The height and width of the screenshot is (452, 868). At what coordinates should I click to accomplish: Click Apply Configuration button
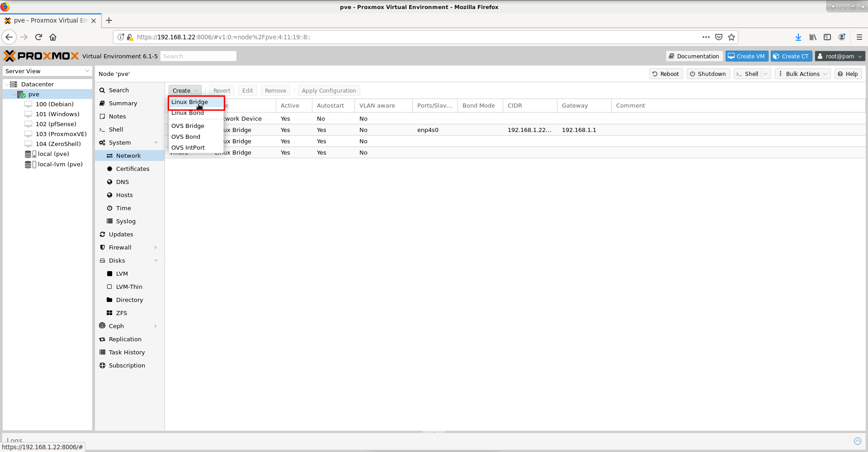329,91
